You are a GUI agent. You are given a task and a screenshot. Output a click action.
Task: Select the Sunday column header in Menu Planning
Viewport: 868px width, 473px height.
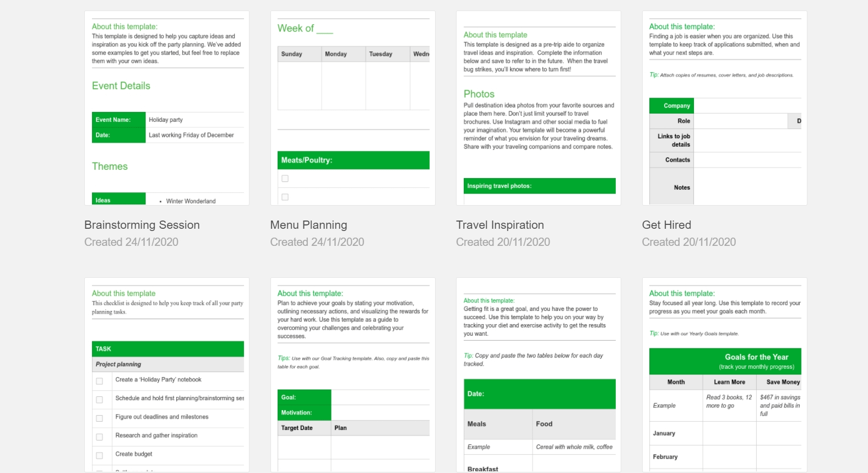pyautogui.click(x=292, y=53)
